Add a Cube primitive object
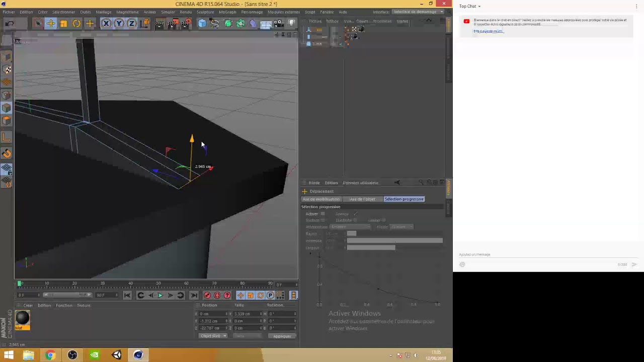Viewport: 644px width, 362px height. 202,23
